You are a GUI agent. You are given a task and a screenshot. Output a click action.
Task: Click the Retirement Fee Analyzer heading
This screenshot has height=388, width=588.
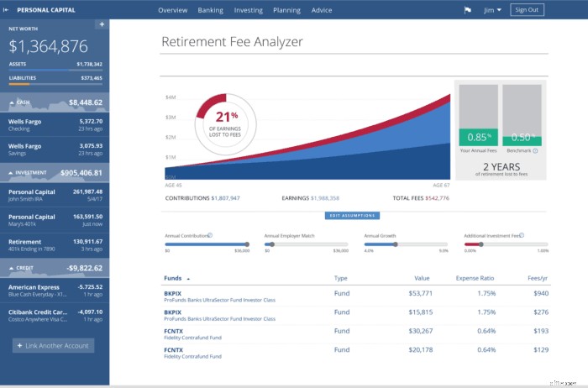coord(232,42)
